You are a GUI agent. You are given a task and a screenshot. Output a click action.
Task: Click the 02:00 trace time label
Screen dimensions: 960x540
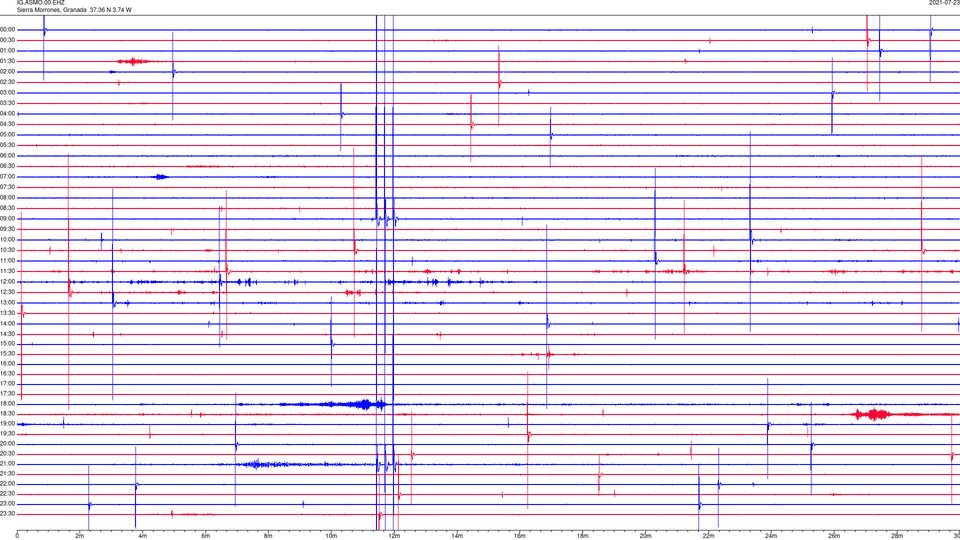(8, 72)
